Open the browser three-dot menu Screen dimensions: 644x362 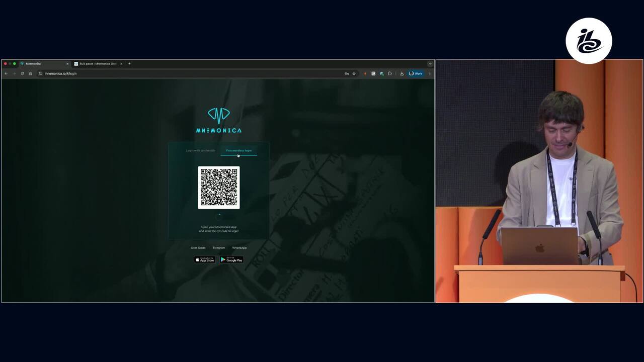[x=430, y=73]
